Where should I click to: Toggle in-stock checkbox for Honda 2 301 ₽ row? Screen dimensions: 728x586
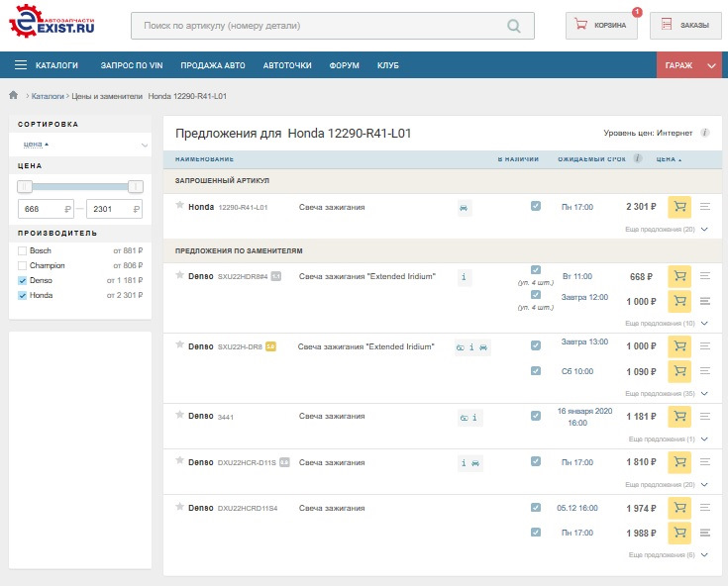coord(536,206)
